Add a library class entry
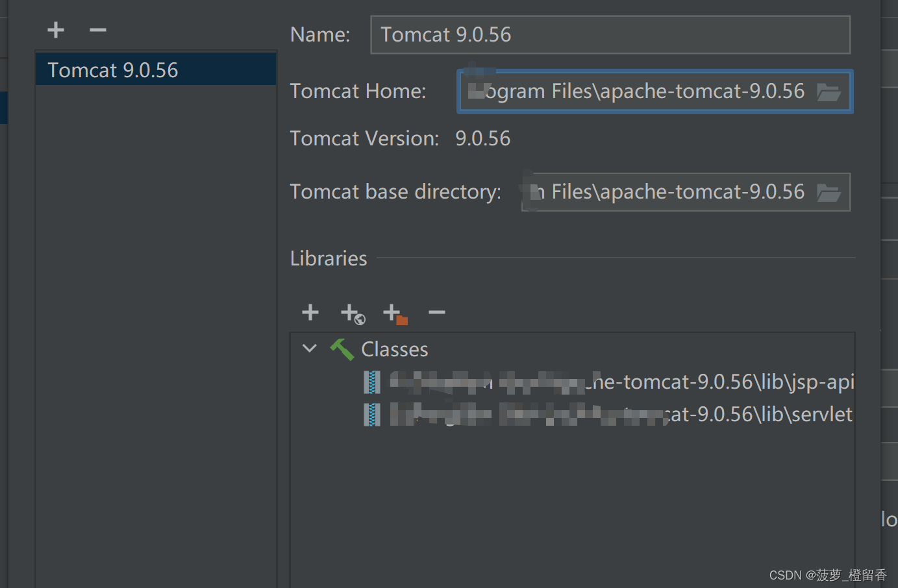 click(310, 312)
